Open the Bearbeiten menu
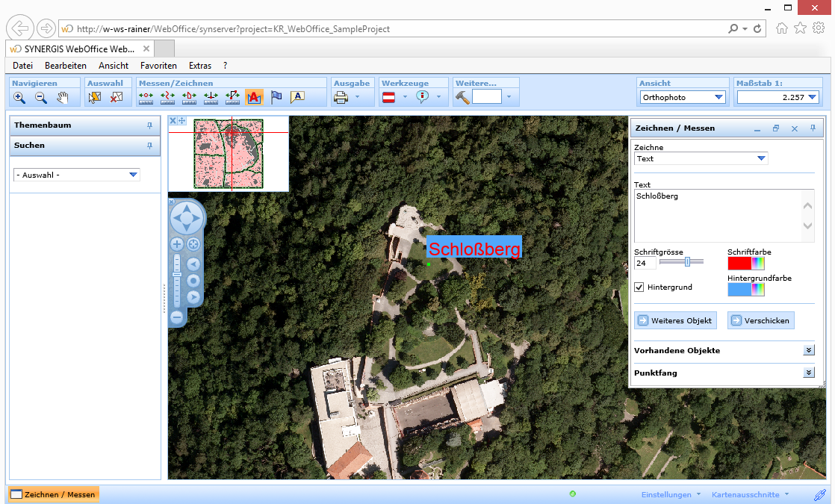This screenshot has width=835, height=504. click(x=66, y=66)
